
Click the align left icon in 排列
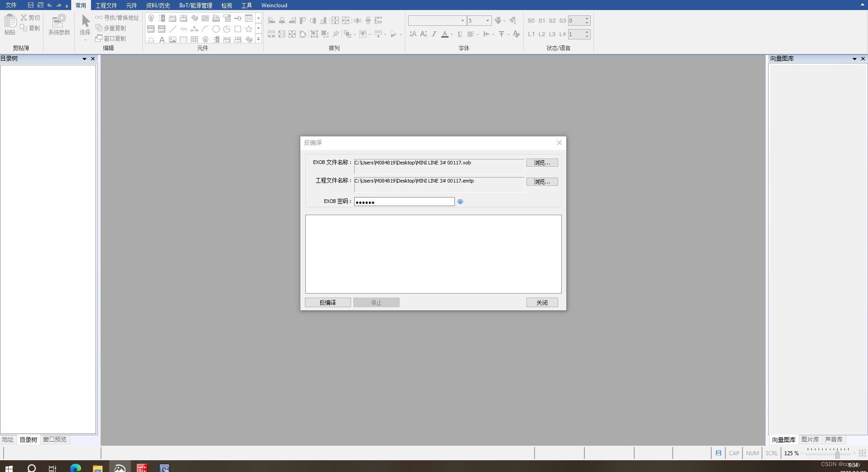[271, 20]
